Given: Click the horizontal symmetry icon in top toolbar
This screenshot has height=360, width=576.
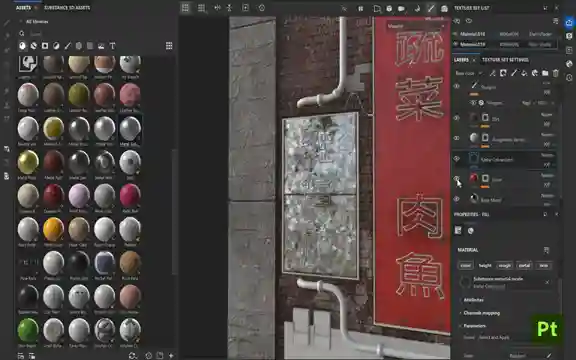Looking at the screenshot, I should click(x=217, y=7).
